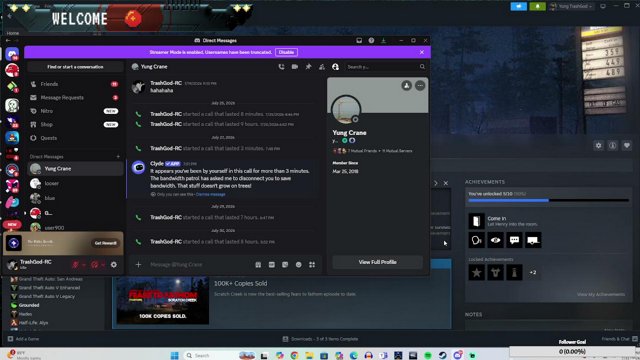
Task: Open Steam account dropdown at top
Action: (x=572, y=6)
